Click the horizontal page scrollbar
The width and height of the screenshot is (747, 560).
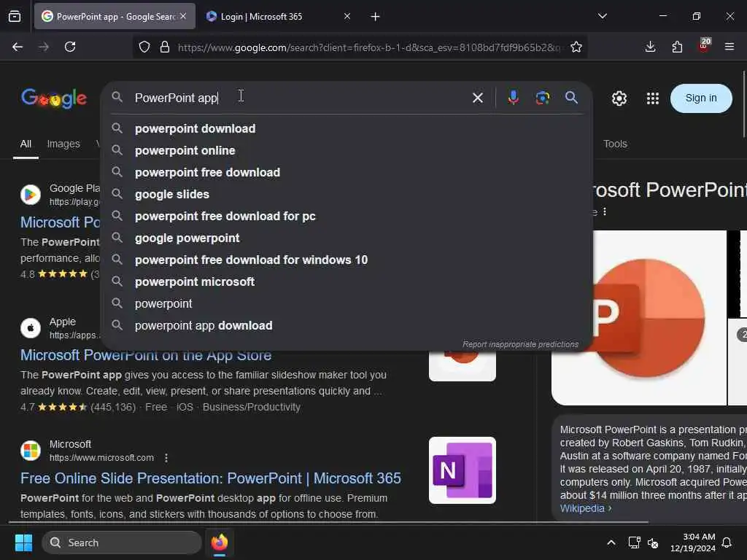(x=329, y=522)
